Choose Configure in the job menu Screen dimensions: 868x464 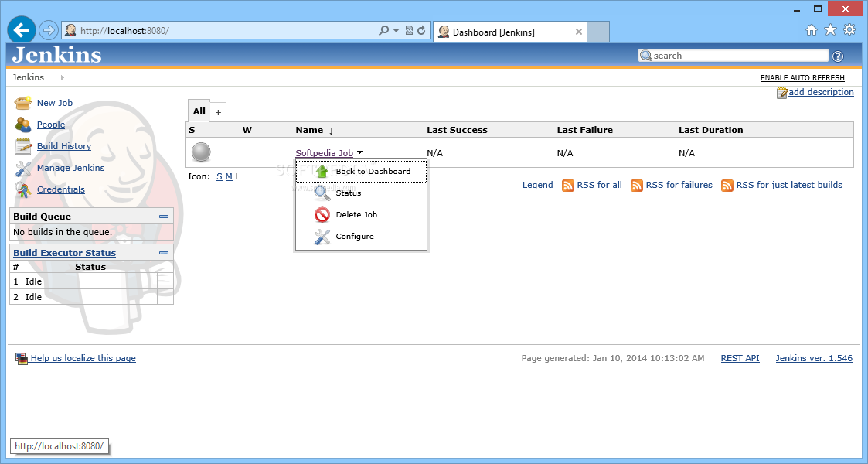(361, 237)
